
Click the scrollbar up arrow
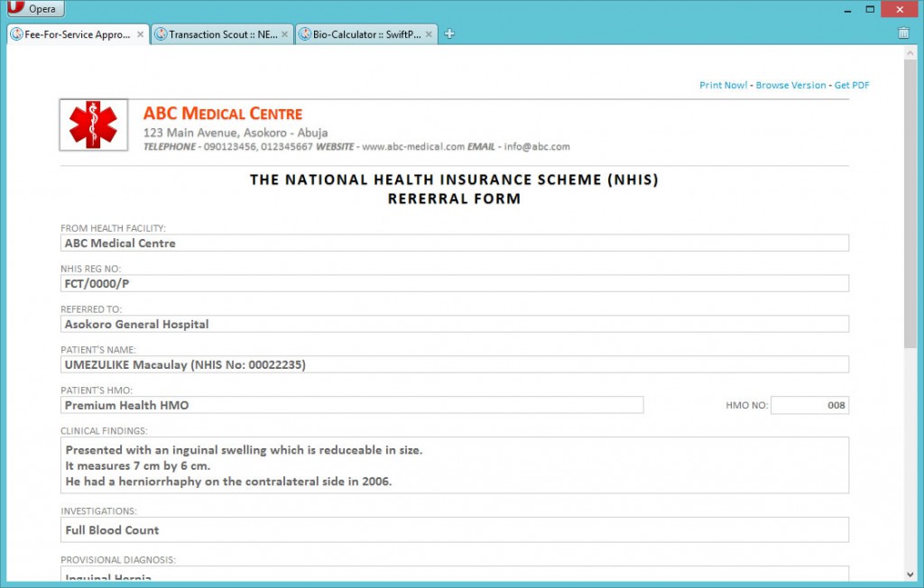[x=910, y=53]
